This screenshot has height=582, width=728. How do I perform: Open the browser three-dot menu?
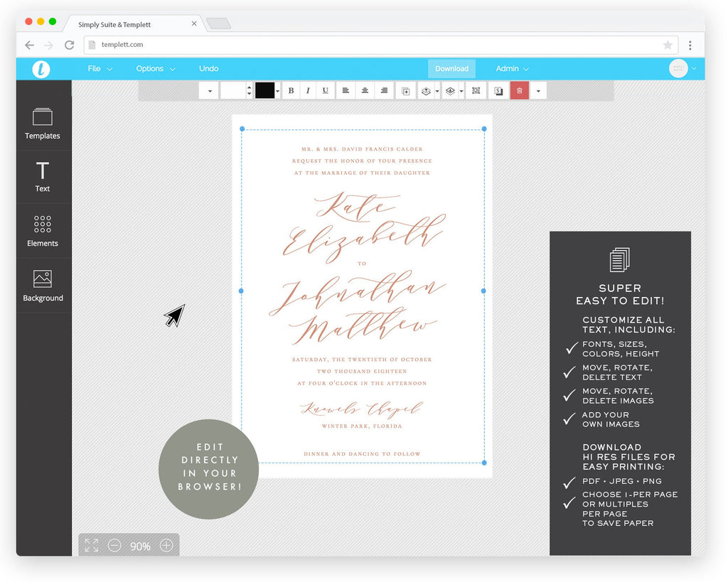coord(690,45)
